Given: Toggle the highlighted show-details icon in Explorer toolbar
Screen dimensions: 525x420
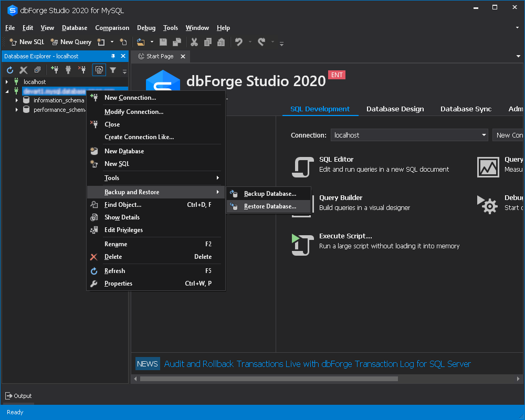Looking at the screenshot, I should tap(99, 70).
